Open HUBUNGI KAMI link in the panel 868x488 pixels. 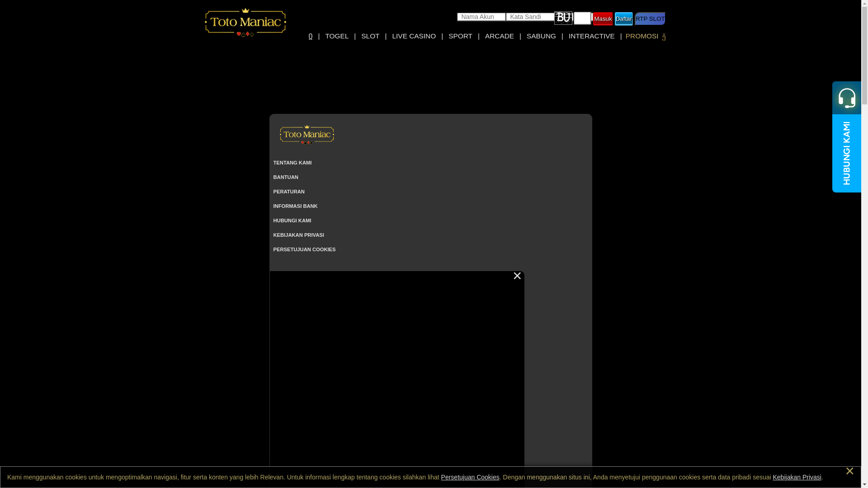tap(292, 221)
